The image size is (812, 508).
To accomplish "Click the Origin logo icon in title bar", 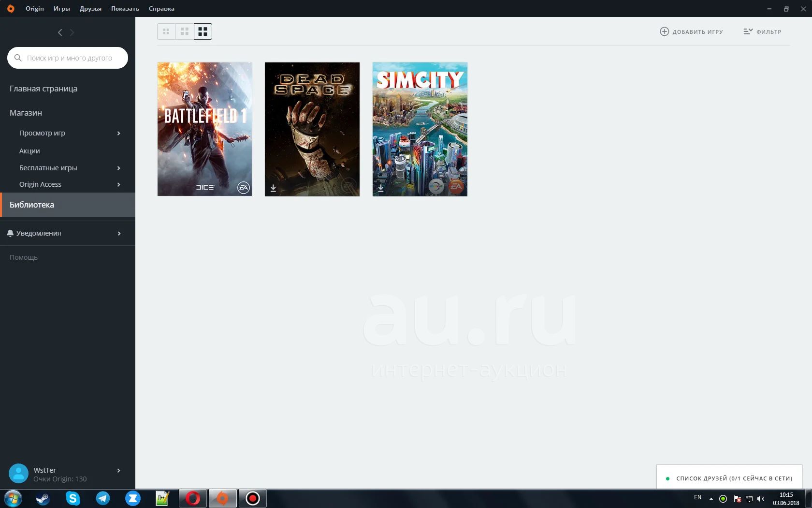I will (11, 9).
